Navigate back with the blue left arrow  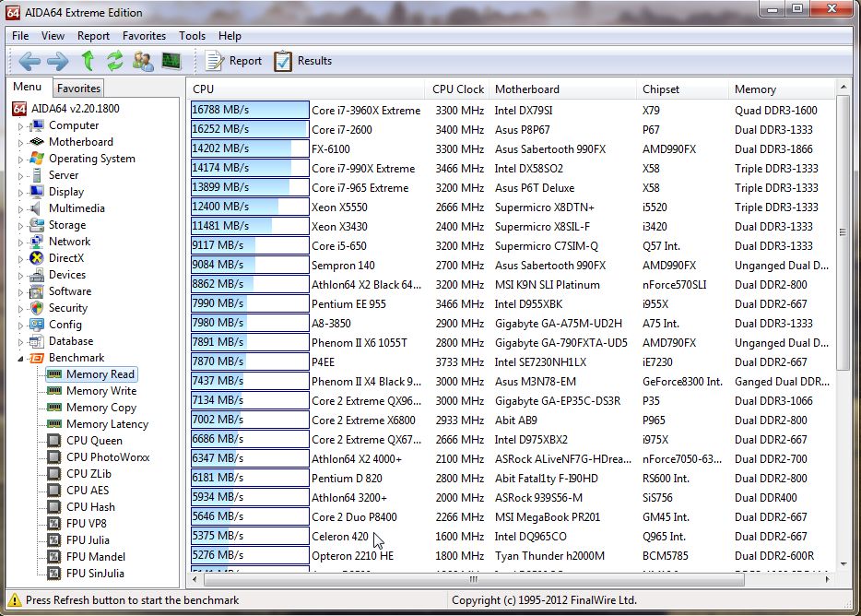[29, 61]
